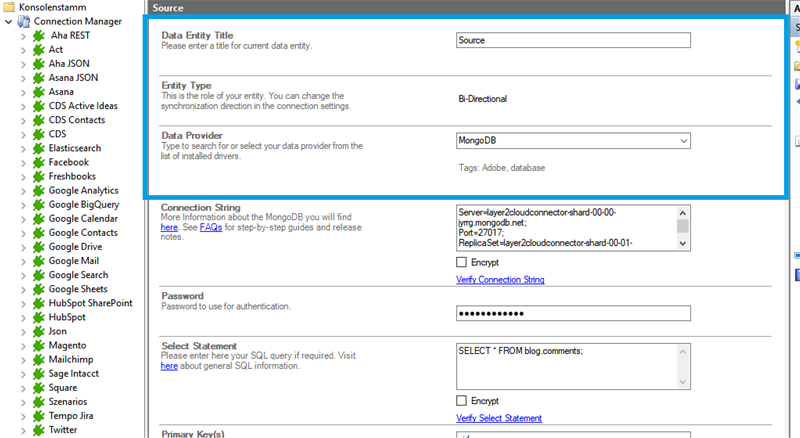800x438 pixels.
Task: Collapse the Connection Manager tree node
Action: click(x=8, y=21)
